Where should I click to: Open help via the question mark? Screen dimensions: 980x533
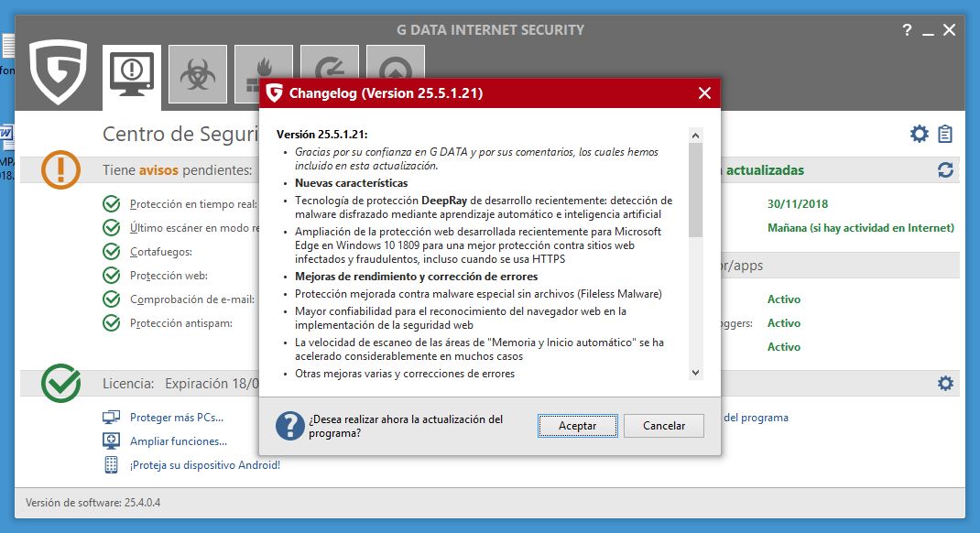906,29
